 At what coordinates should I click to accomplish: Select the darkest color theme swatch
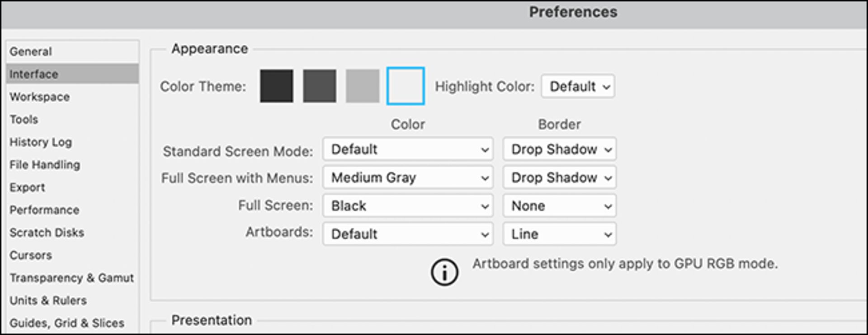point(276,86)
